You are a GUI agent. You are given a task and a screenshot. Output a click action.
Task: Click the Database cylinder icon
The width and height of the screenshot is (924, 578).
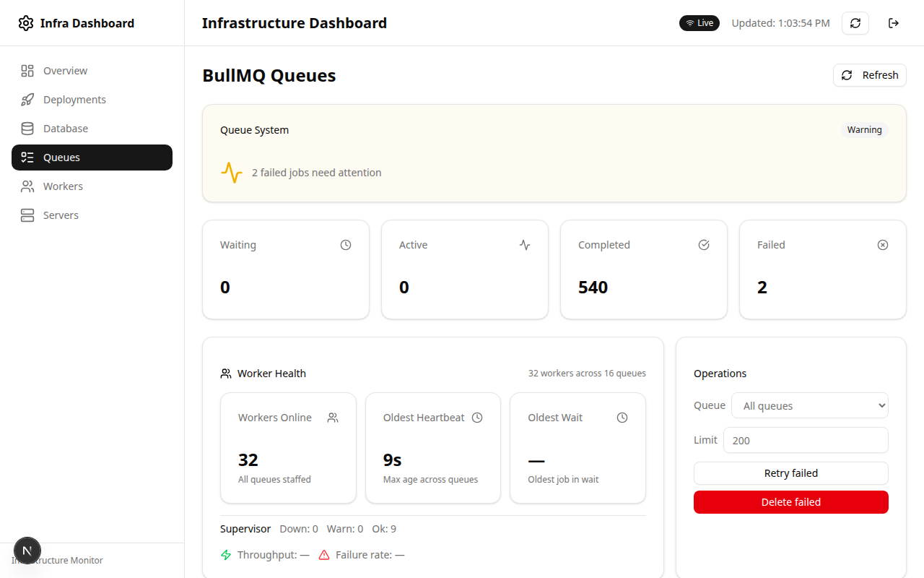27,129
